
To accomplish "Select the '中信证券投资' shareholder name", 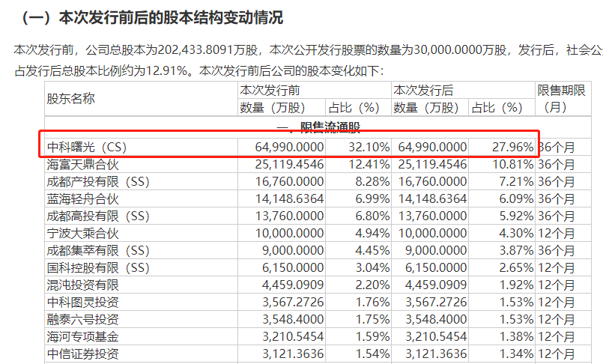I will click(x=82, y=354).
